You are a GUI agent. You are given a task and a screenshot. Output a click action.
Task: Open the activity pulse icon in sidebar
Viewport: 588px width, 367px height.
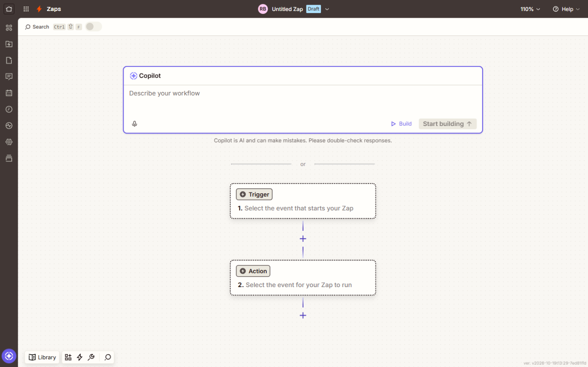click(x=9, y=126)
